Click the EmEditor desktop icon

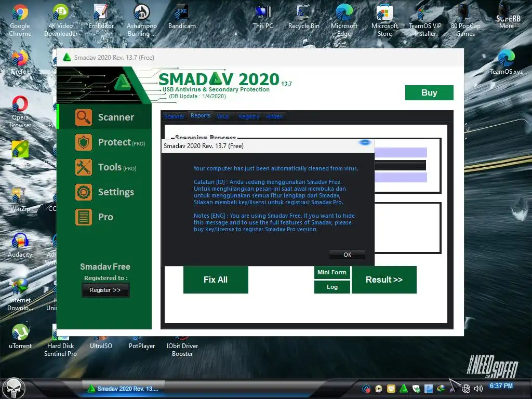pyautogui.click(x=101, y=17)
